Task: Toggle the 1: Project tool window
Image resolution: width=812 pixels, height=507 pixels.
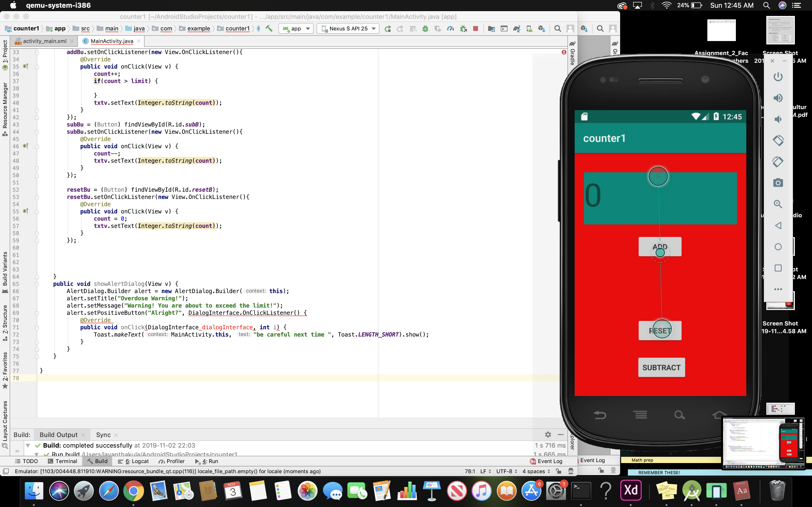Action: (x=5, y=52)
